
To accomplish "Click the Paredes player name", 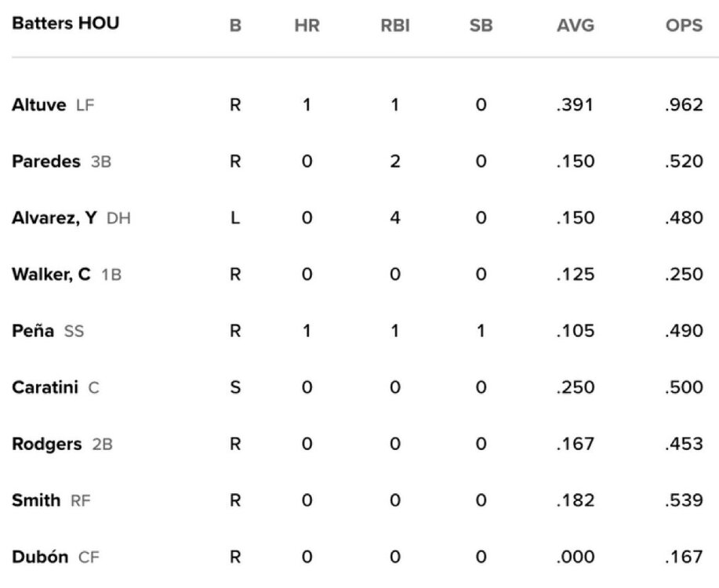I will click(x=46, y=162).
